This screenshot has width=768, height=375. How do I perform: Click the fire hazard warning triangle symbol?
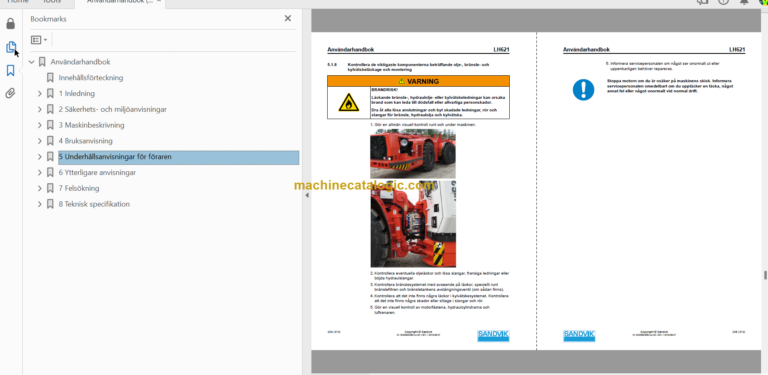pos(349,102)
